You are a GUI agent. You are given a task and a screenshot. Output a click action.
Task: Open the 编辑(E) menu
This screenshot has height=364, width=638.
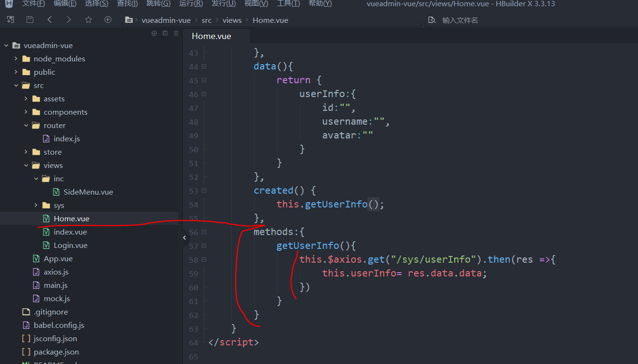coord(65,4)
